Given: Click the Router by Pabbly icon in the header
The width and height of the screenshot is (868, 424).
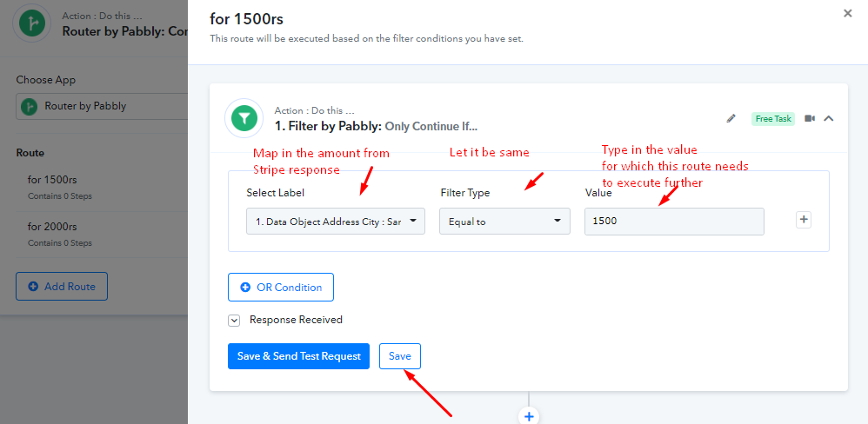Looking at the screenshot, I should pos(33,23).
